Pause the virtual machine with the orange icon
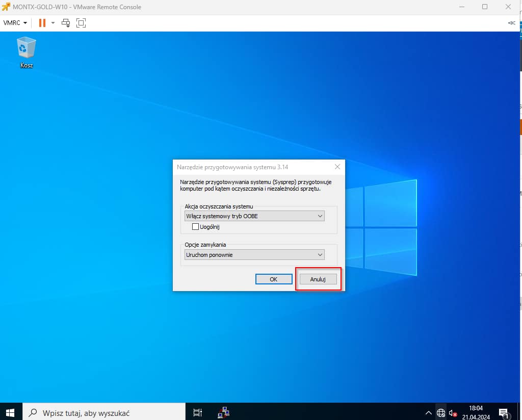The image size is (522, 420). point(42,22)
